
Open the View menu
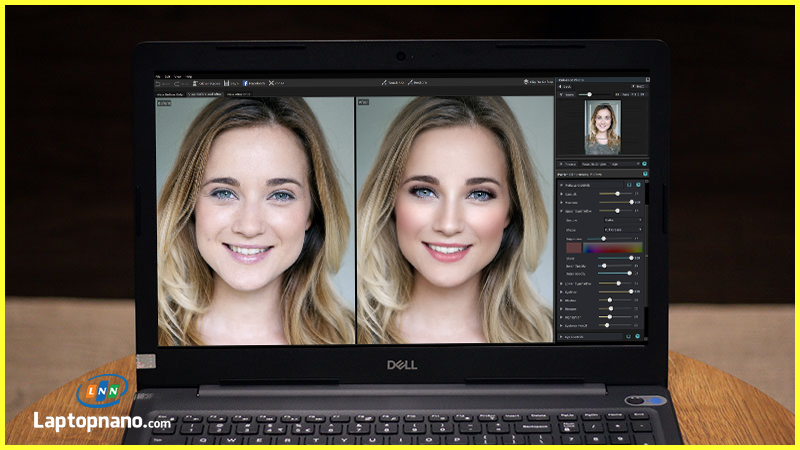pyautogui.click(x=178, y=77)
